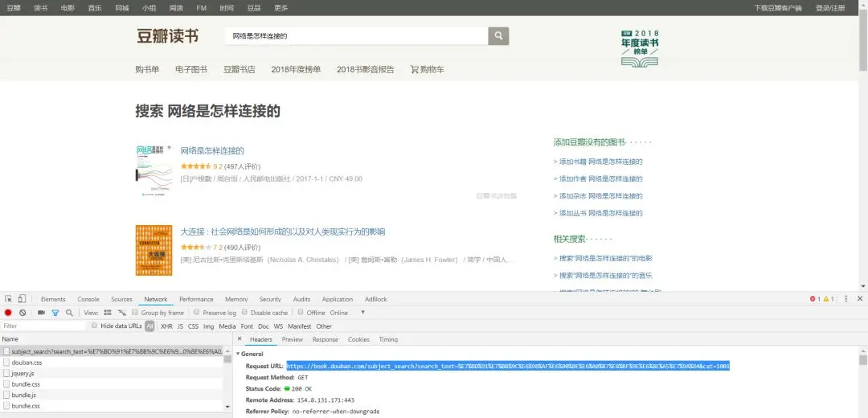Click the page search input field

357,36
